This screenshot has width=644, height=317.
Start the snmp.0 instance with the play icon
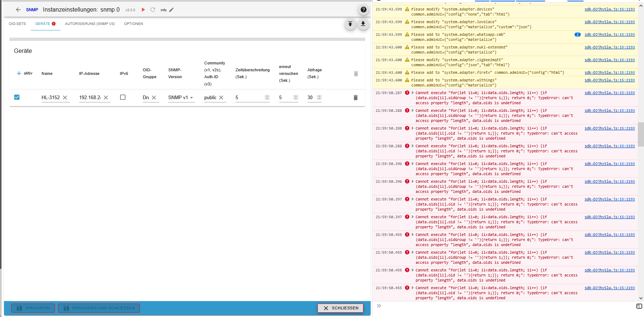pos(143,10)
